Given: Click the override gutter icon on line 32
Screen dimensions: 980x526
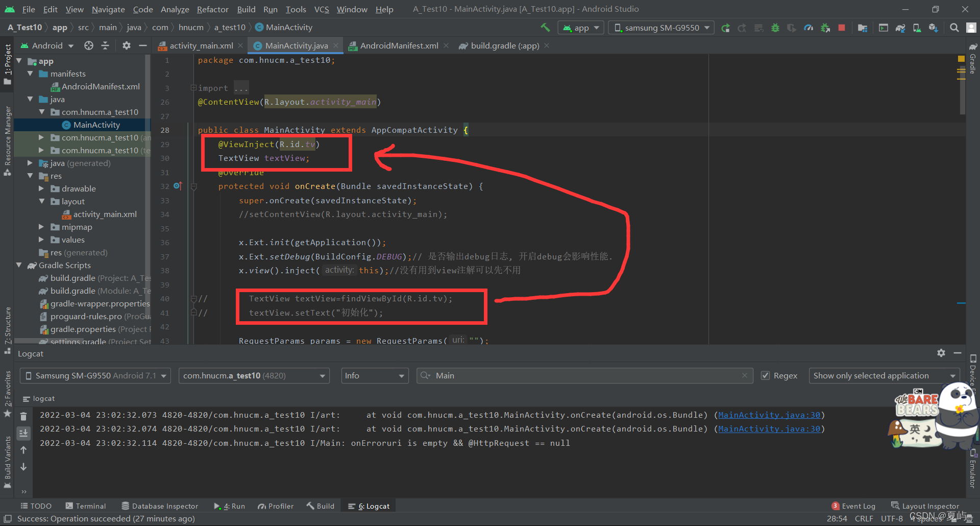Looking at the screenshot, I should (178, 186).
